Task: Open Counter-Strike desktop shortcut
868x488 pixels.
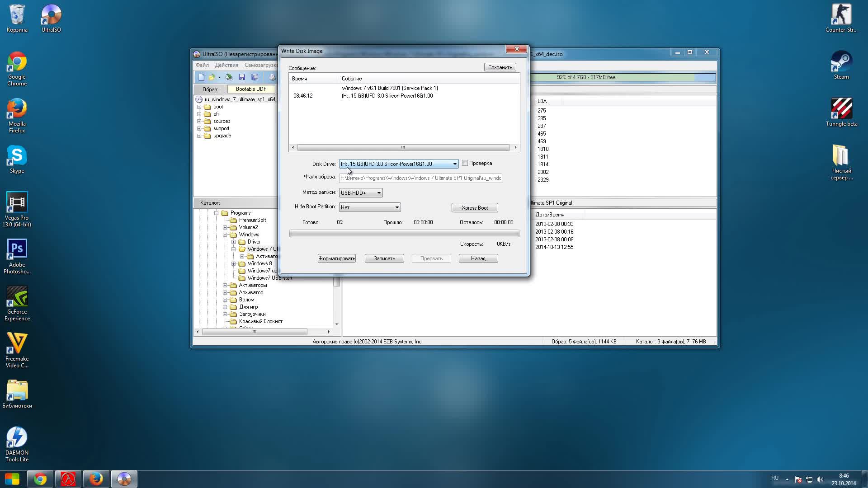Action: point(841,18)
